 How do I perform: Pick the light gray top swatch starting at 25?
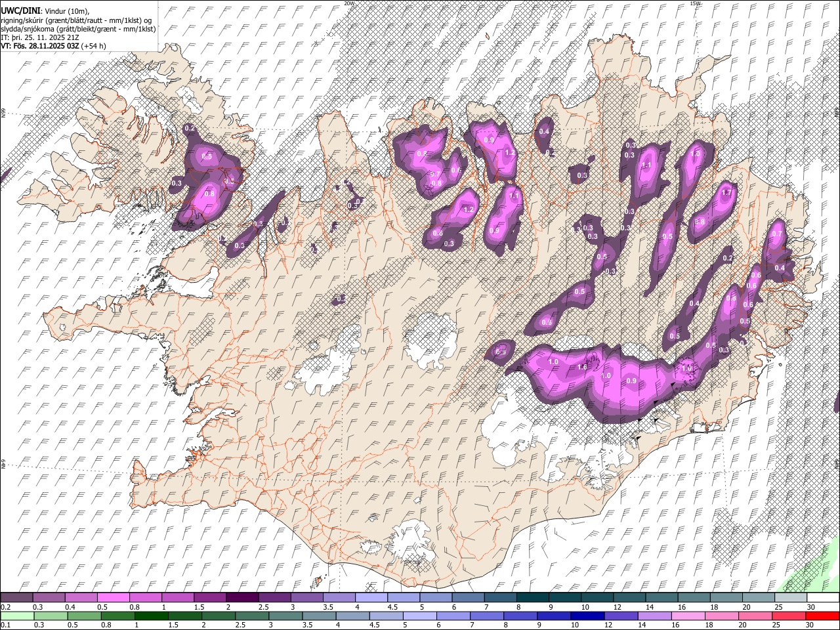tap(791, 598)
